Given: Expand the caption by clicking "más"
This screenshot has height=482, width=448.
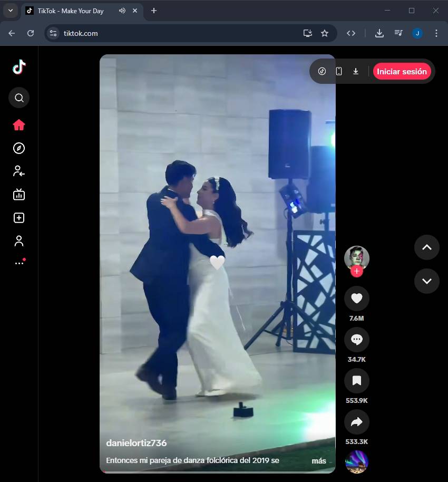Looking at the screenshot, I should [x=318, y=460].
